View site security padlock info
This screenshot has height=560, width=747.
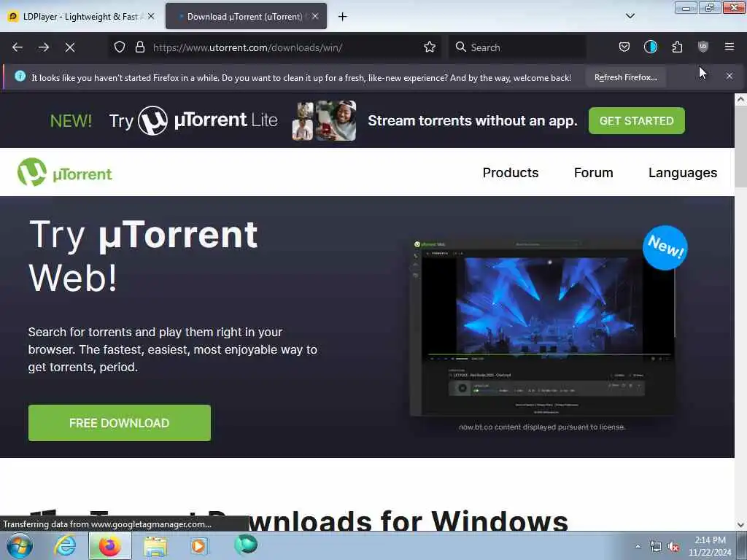pyautogui.click(x=139, y=47)
